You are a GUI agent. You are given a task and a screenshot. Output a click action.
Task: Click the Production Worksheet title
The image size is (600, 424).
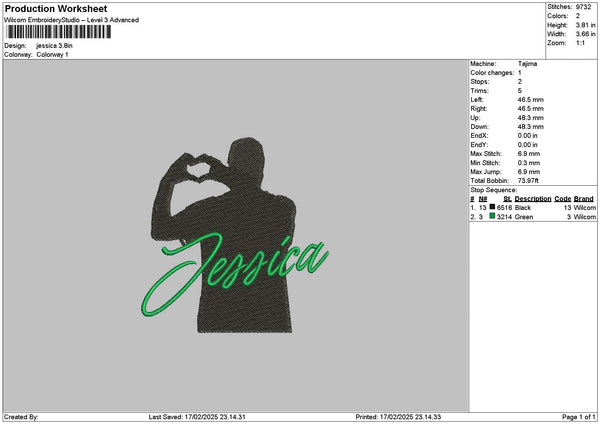56,9
